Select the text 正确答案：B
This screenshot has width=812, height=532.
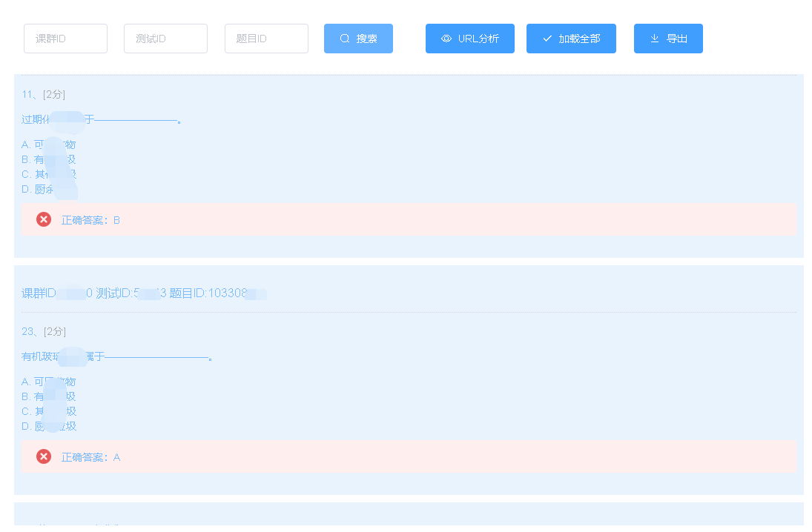point(90,221)
